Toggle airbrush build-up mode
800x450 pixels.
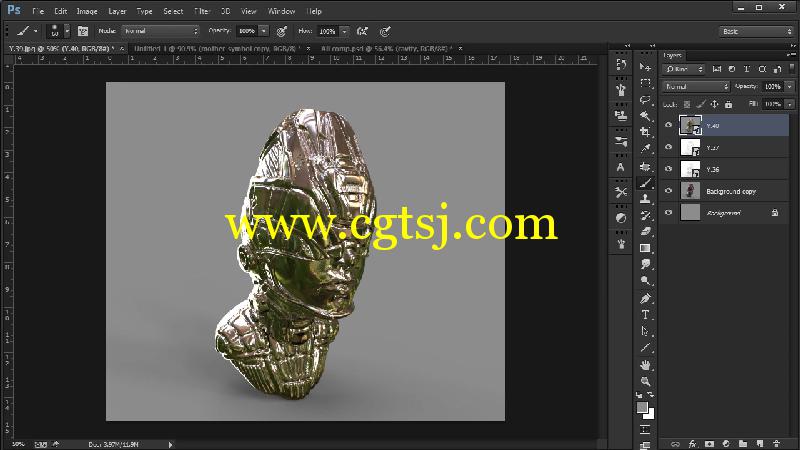362,31
